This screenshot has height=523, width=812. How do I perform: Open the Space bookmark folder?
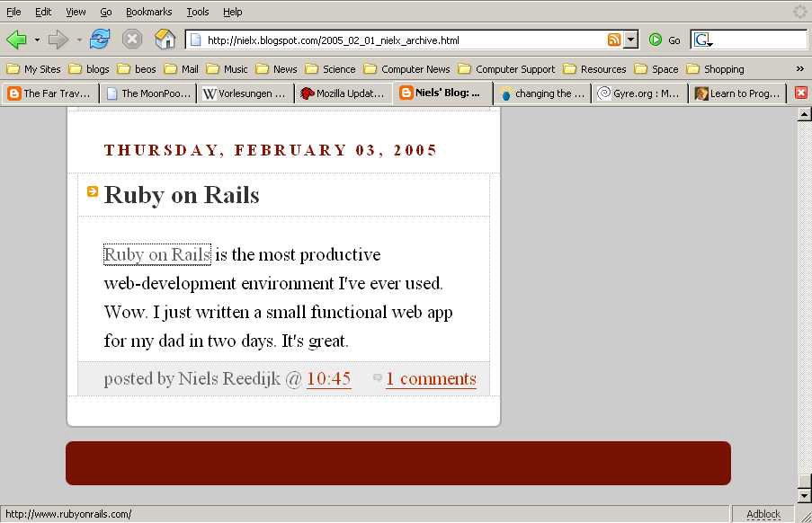(x=656, y=69)
